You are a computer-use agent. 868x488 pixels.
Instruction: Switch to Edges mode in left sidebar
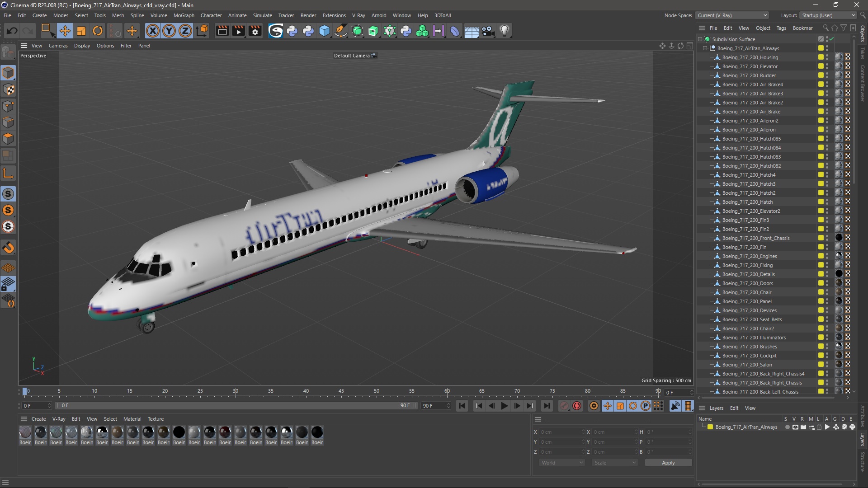(x=8, y=122)
